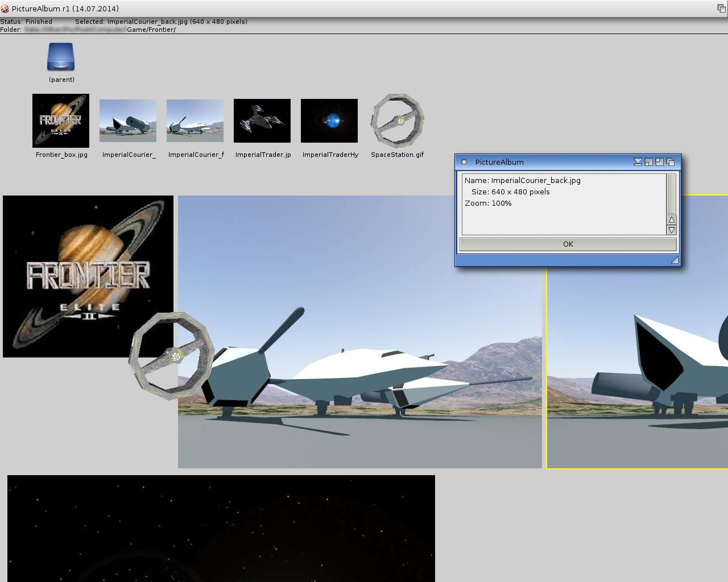Click the info dialog's vertical scrollbar

click(672, 194)
